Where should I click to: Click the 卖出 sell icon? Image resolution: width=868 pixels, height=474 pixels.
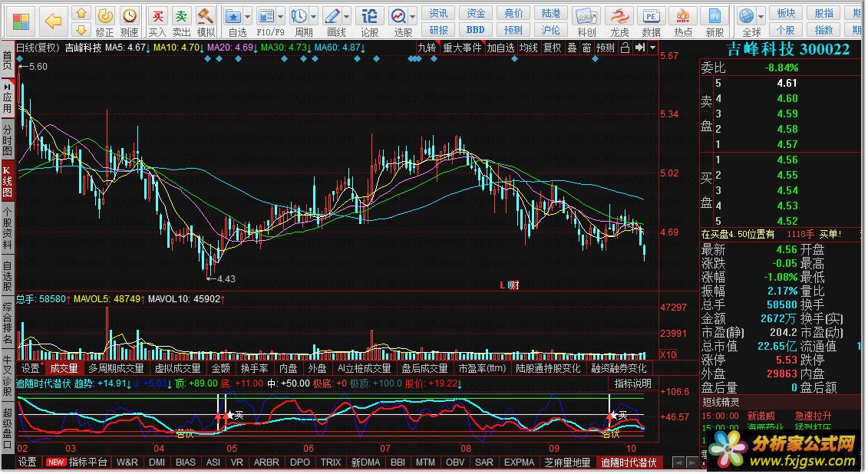tap(181, 22)
